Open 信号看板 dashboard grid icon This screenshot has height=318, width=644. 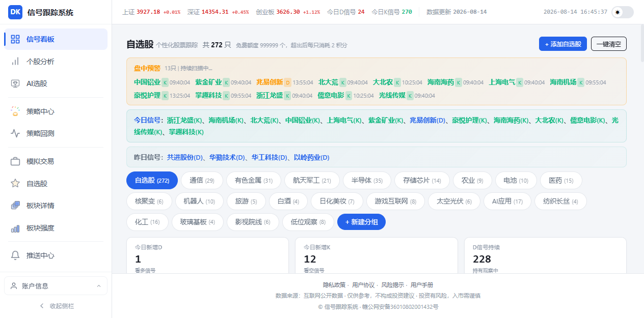coord(15,39)
